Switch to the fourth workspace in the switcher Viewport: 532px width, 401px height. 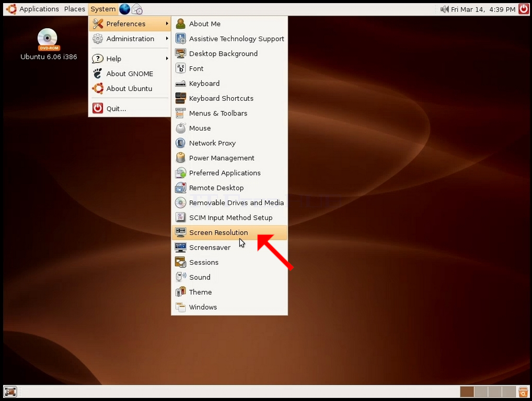tap(509, 392)
